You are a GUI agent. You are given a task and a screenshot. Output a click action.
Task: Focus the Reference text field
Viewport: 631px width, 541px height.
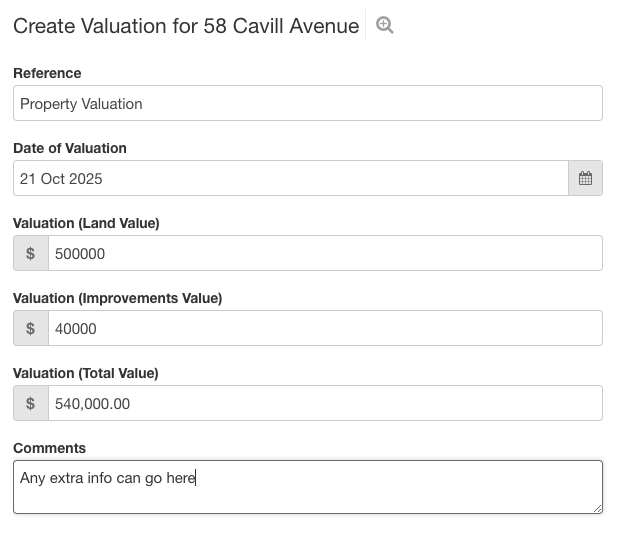[308, 104]
